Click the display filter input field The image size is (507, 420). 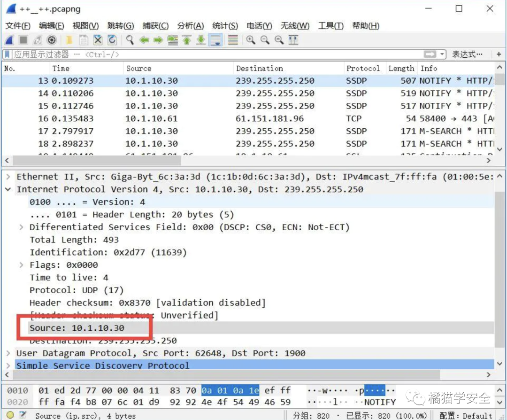point(216,54)
